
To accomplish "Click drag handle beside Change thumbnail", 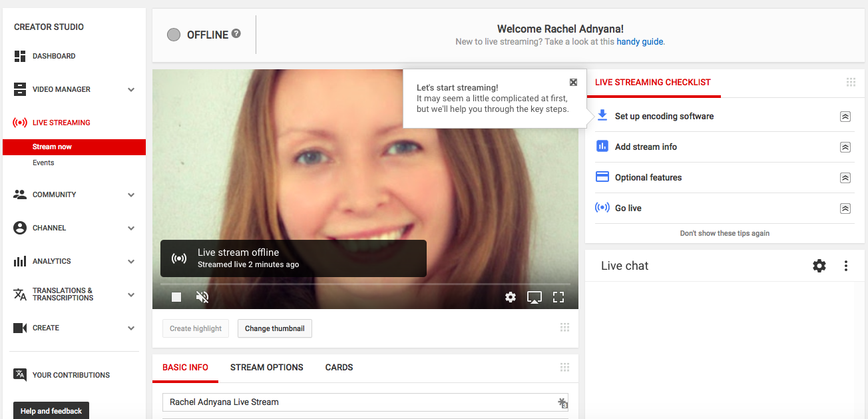I will 564,327.
